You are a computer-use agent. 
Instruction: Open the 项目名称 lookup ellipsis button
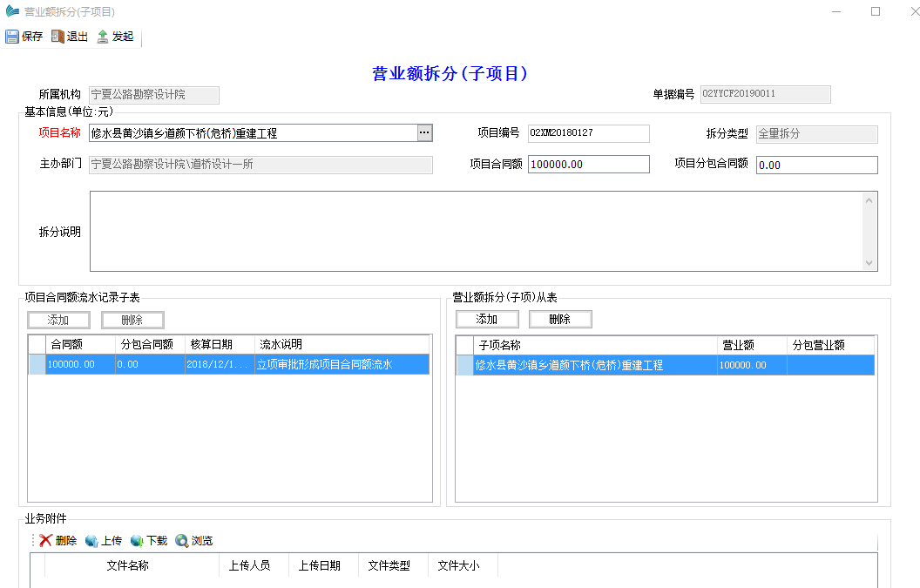424,132
